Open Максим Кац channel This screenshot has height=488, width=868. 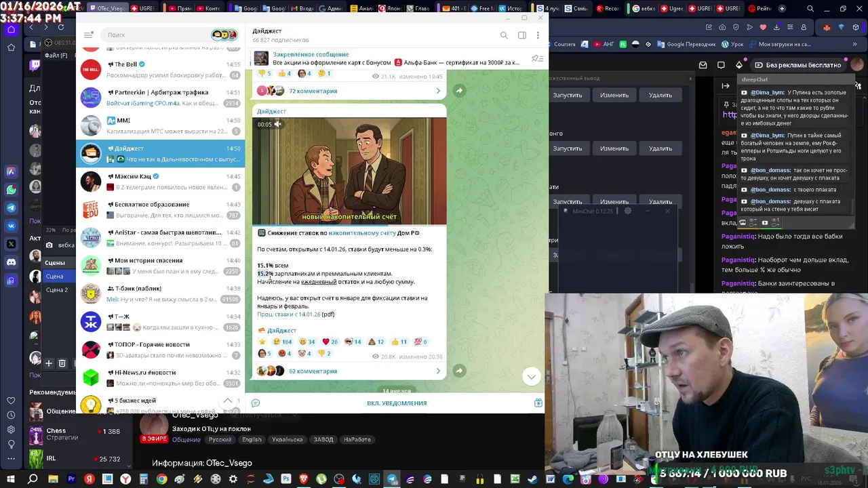click(160, 182)
